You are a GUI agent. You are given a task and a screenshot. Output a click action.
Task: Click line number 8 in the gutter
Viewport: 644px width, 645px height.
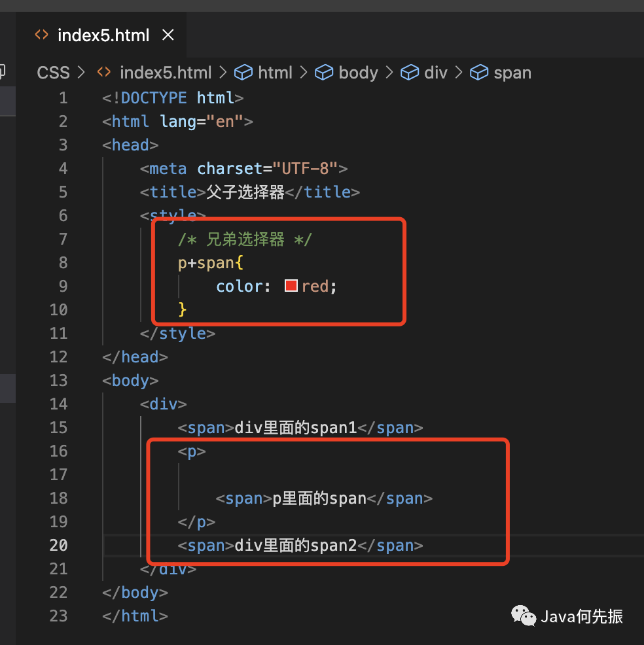63,262
